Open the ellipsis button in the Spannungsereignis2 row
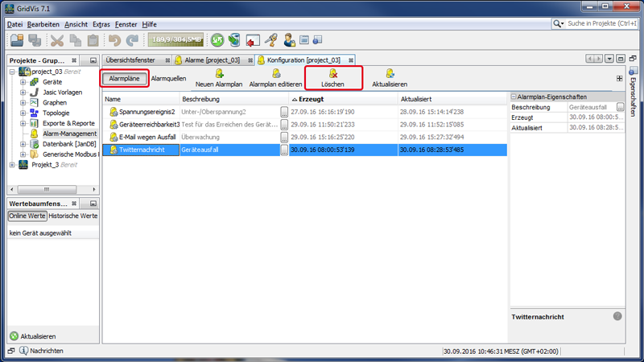 tap(284, 112)
